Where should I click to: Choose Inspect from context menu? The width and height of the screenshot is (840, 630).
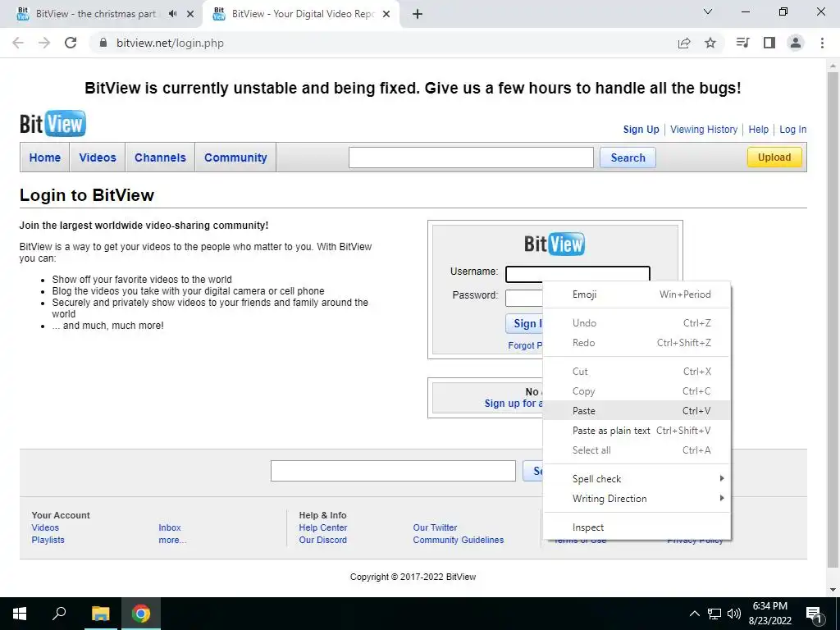637,527
